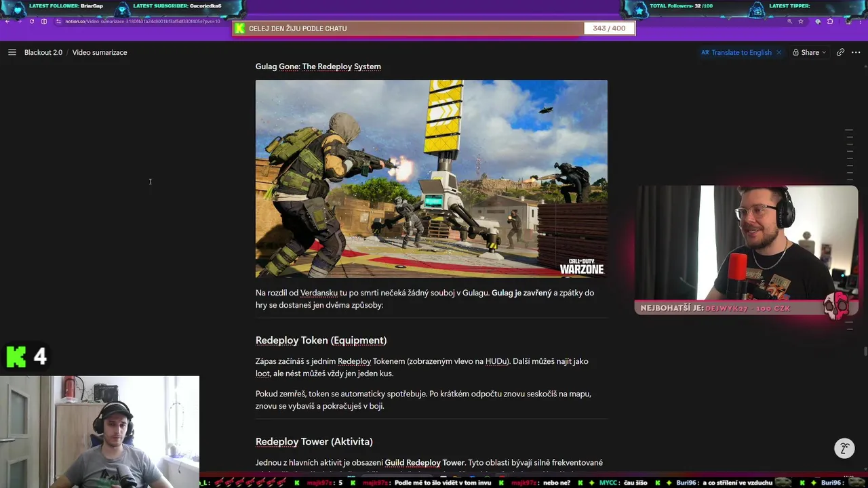Click the Warzone Redeploy screenshot image
Viewport: 868px width, 488px height.
(431, 179)
